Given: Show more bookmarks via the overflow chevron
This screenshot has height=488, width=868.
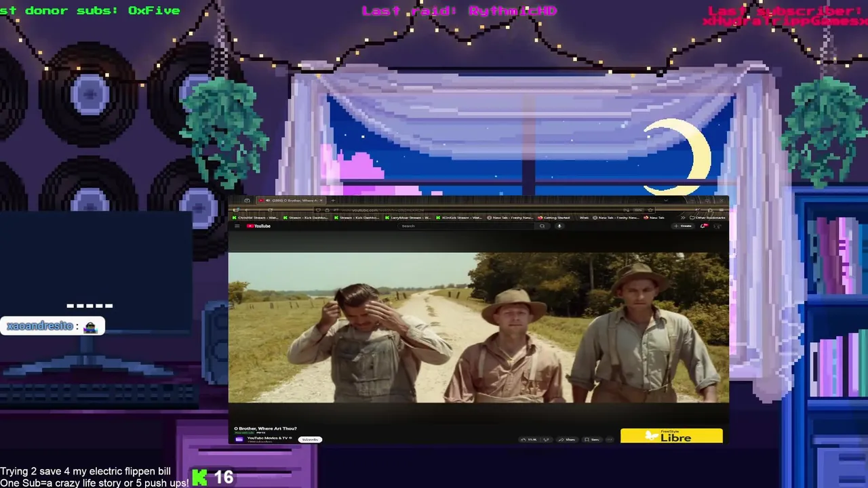Looking at the screenshot, I should pos(683,218).
